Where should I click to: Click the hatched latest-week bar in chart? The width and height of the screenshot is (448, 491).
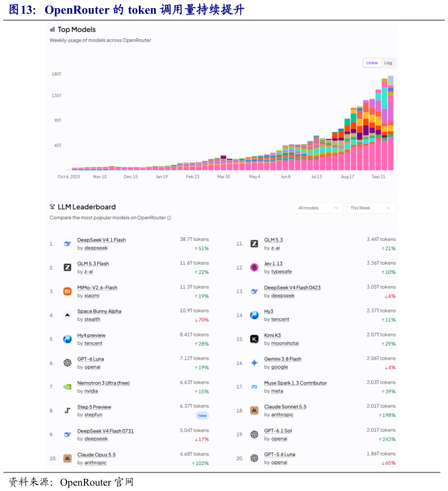[x=391, y=80]
